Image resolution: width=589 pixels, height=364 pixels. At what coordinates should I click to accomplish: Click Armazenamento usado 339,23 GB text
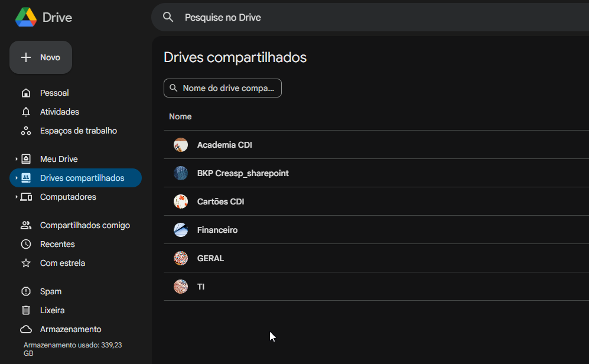click(73, 349)
